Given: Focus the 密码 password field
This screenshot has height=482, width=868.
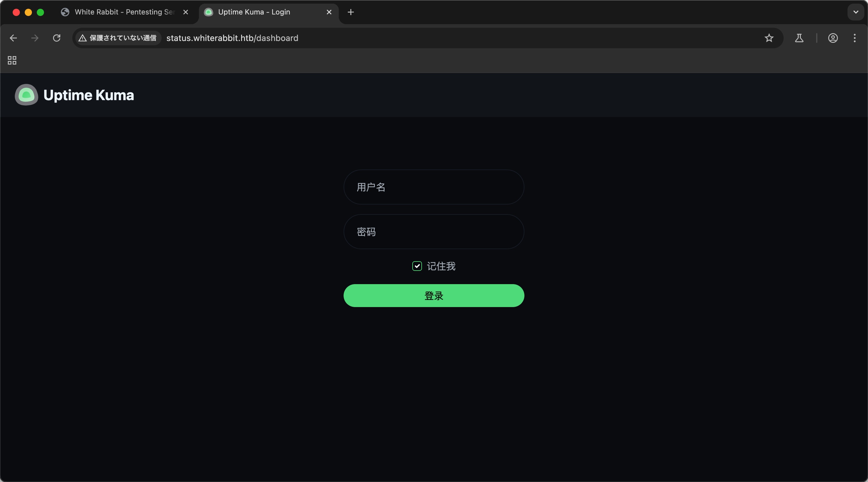Looking at the screenshot, I should (x=434, y=232).
